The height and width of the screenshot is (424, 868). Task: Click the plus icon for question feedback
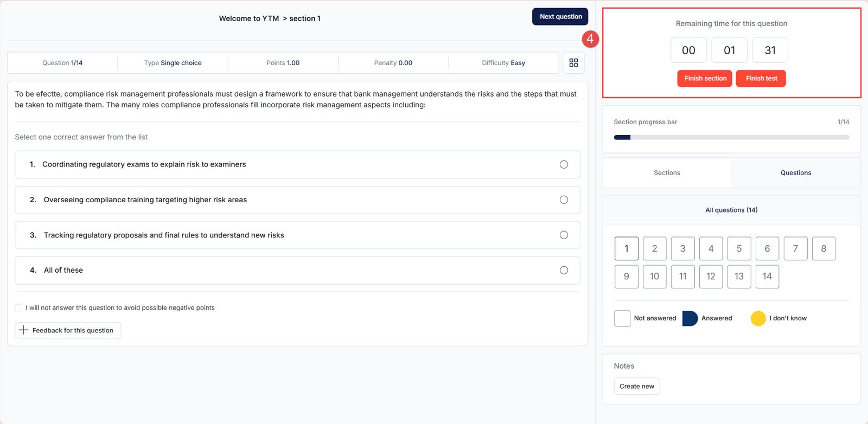click(x=23, y=330)
